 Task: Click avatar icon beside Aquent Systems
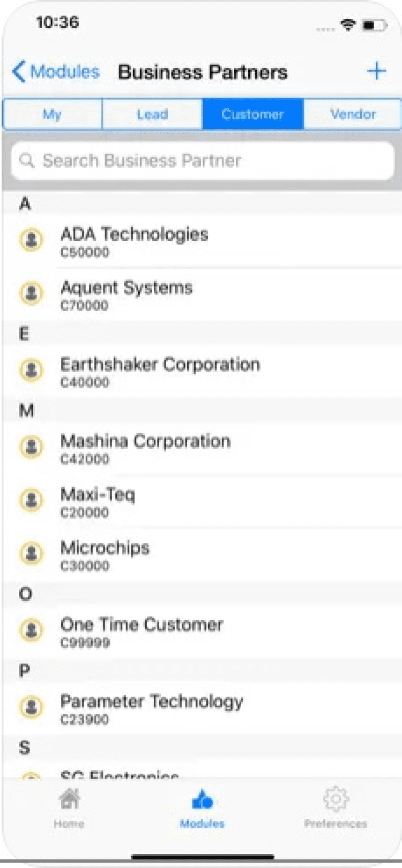coord(31,293)
